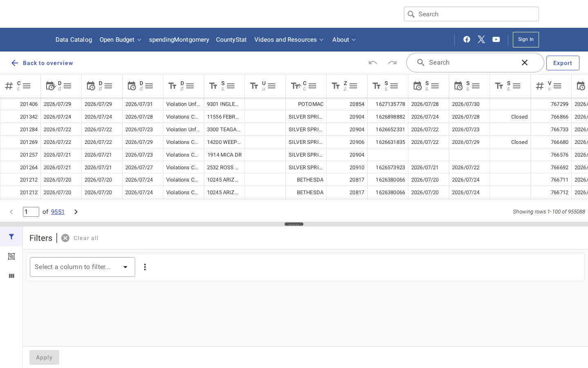This screenshot has height=368, width=588.
Task: Open the Select a column to filter dropdown
Action: click(82, 267)
